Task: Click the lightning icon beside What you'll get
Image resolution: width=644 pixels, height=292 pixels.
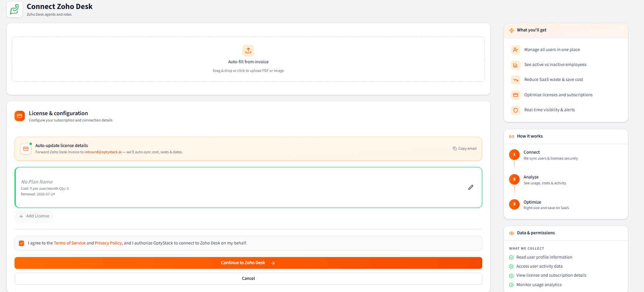Action: [x=512, y=30]
